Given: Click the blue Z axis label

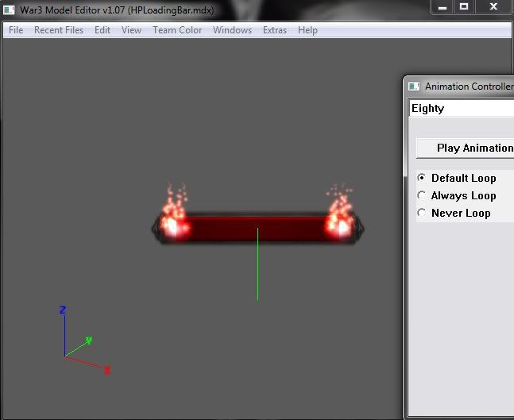Looking at the screenshot, I should click(x=63, y=310).
